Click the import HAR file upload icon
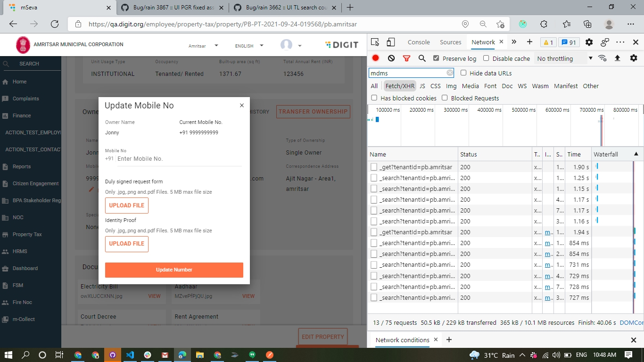644x362 pixels. point(617,58)
